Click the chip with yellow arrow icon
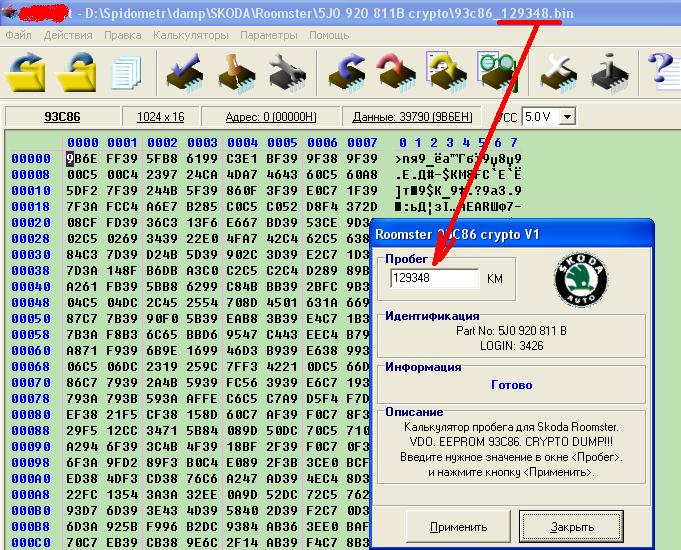 (x=447, y=73)
